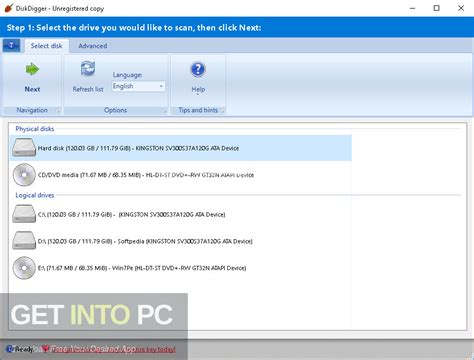Click the Refresh list icon
Viewport: 474px width, 360px height.
[x=88, y=69]
